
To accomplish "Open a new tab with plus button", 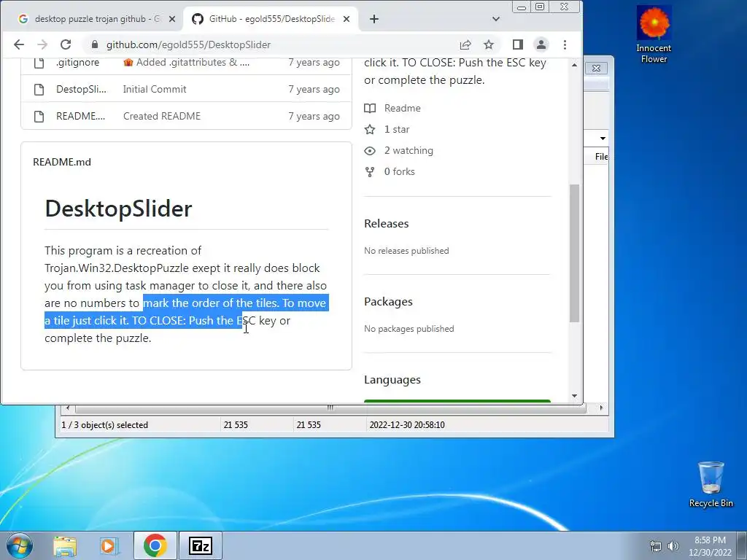I will [x=374, y=19].
